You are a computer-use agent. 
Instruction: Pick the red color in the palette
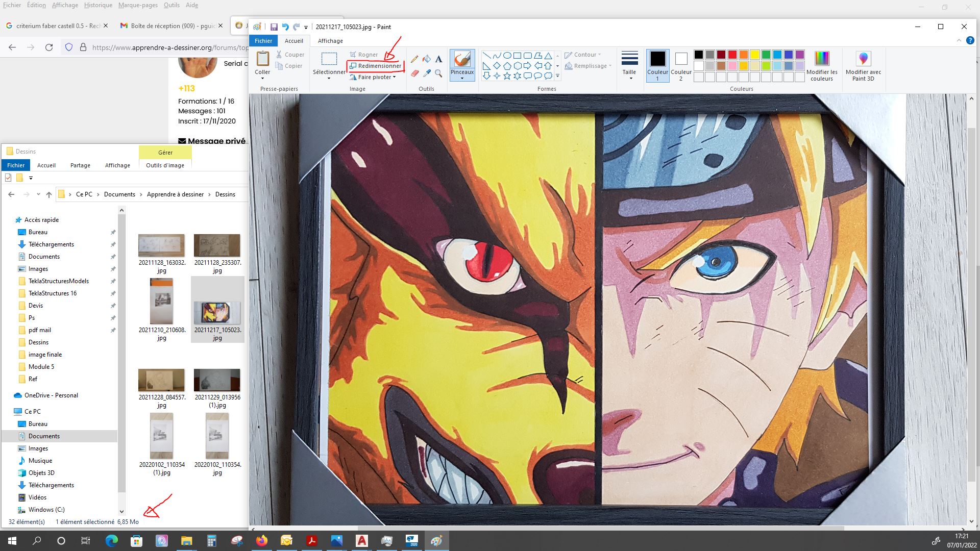[732, 55]
